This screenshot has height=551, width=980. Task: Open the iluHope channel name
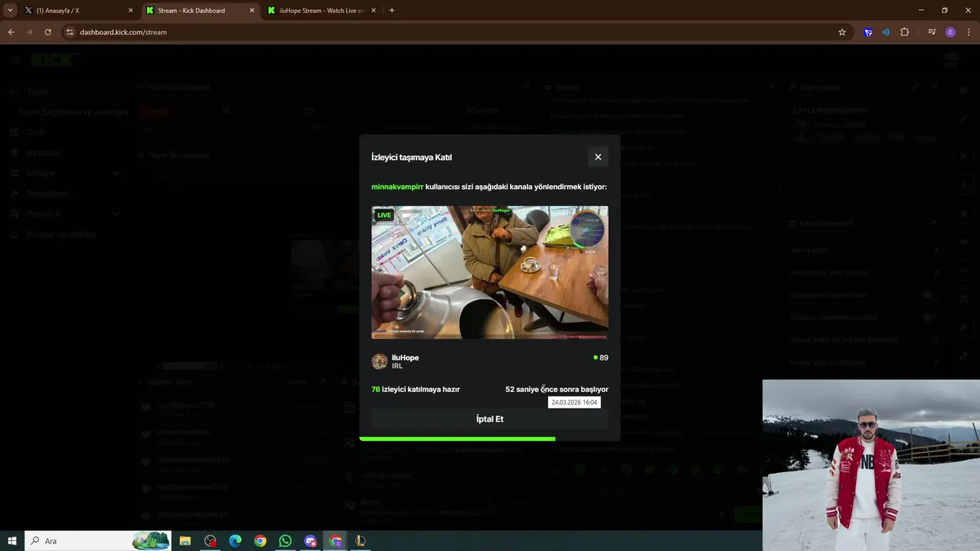pos(405,357)
